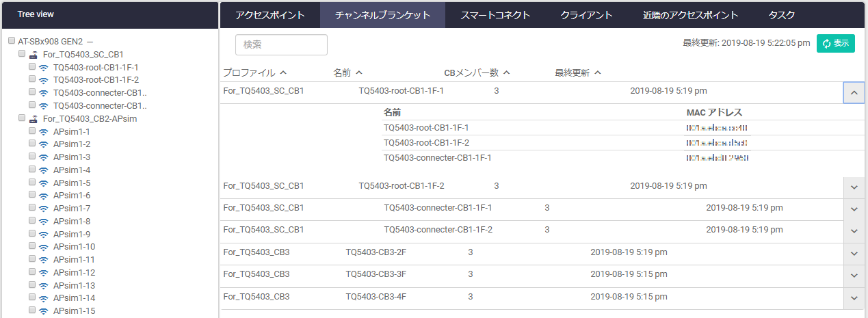
Task: Sort by profile using the プロファイル arrow
Action: point(283,72)
